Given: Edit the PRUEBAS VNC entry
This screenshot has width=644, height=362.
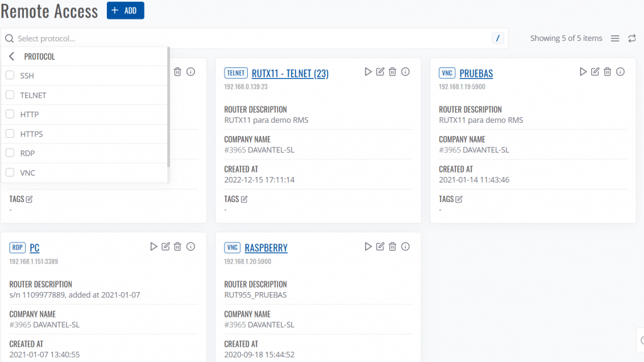Looking at the screenshot, I should [x=595, y=72].
